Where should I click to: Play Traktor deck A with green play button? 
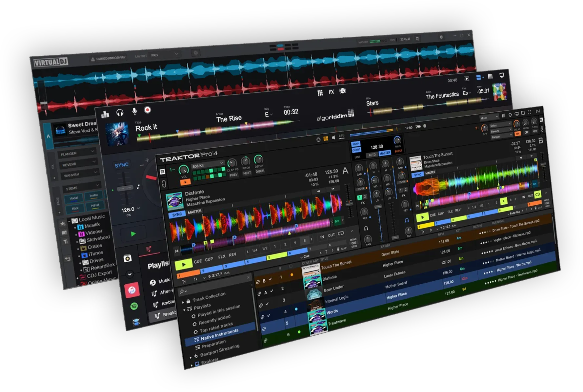183,264
